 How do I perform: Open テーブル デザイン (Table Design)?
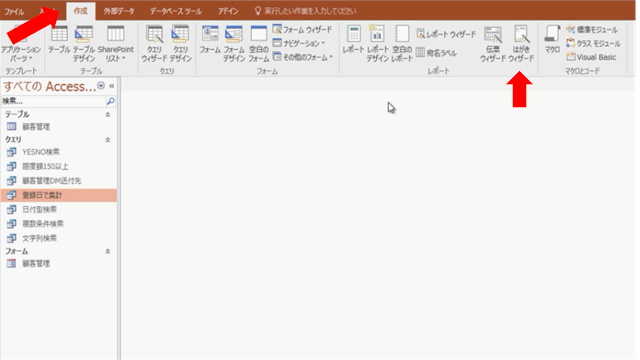pos(84,43)
